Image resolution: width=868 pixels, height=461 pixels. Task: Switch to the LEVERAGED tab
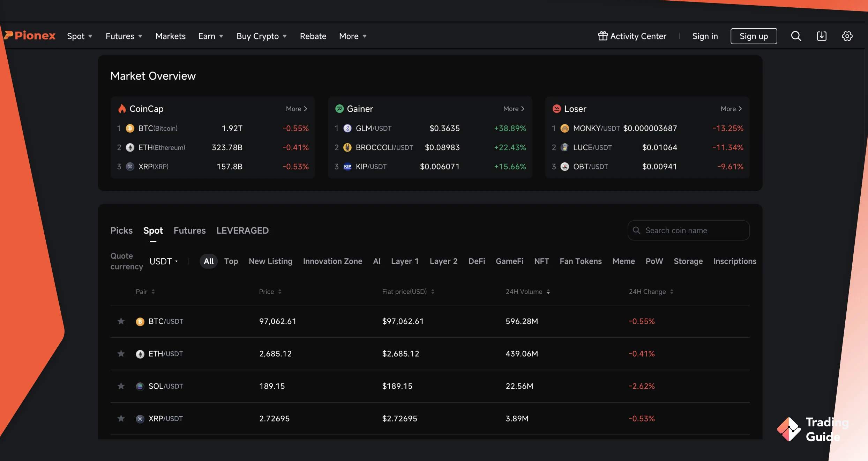242,230
